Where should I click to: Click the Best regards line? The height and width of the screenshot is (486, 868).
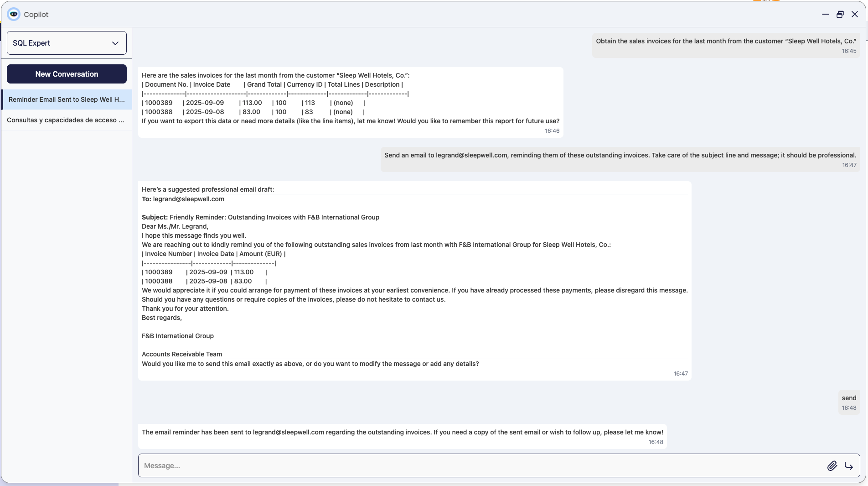(x=162, y=318)
